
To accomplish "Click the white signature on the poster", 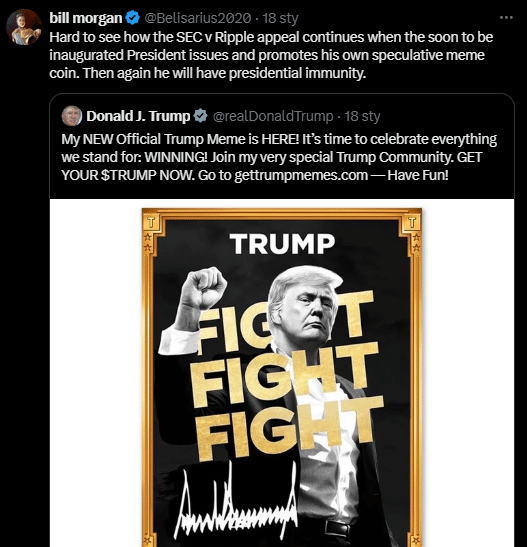I will [236, 502].
